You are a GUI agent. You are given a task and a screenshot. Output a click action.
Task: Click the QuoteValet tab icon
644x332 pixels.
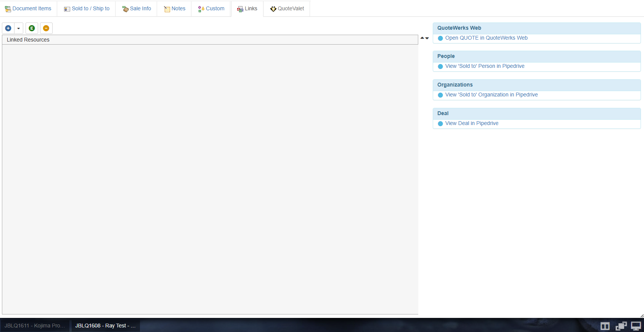273,9
